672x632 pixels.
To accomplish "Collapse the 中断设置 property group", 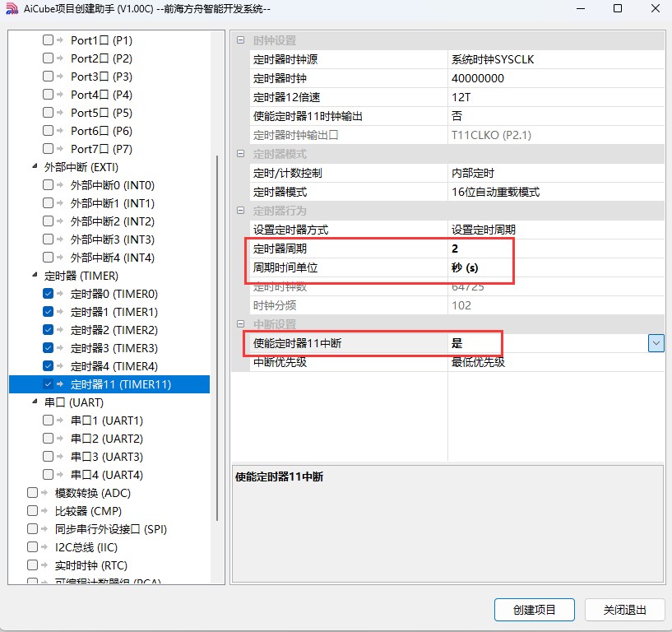I will click(x=241, y=324).
